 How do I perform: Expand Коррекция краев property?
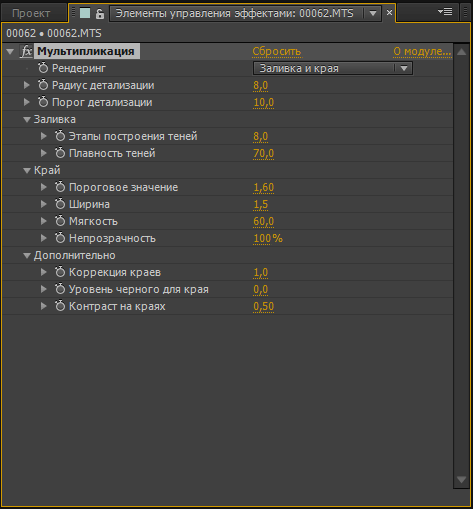click(x=44, y=272)
